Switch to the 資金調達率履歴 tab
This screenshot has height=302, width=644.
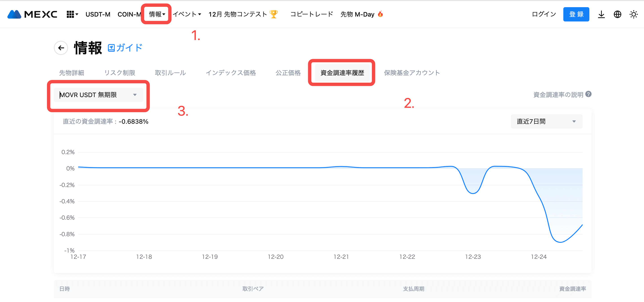coord(342,73)
